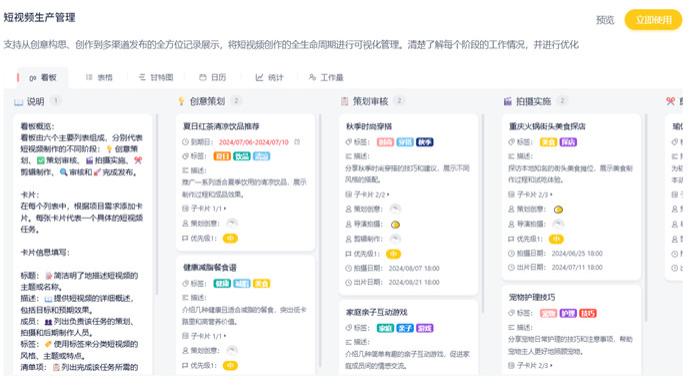Click the 拍摄日期 clock icon in 秋季时尚穿搭 card
The width and height of the screenshot is (690, 389).
349,268
